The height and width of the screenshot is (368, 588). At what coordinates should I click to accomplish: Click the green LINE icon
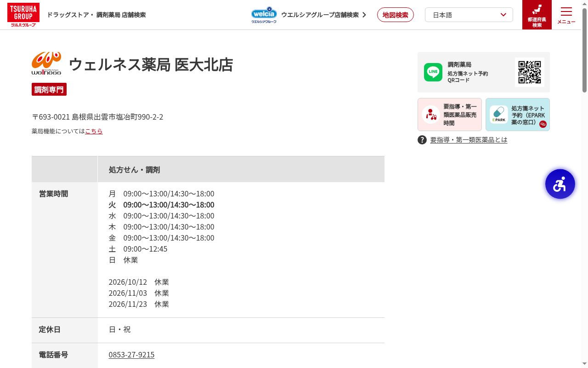click(433, 72)
